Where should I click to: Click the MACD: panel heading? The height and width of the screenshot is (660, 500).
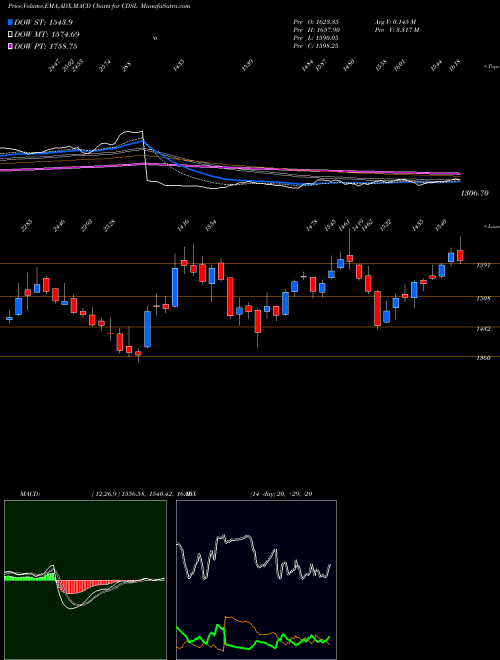point(29,494)
